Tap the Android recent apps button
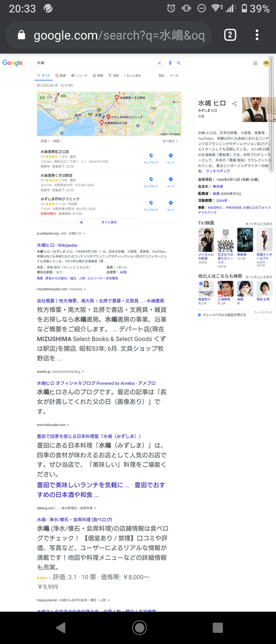 217,627
